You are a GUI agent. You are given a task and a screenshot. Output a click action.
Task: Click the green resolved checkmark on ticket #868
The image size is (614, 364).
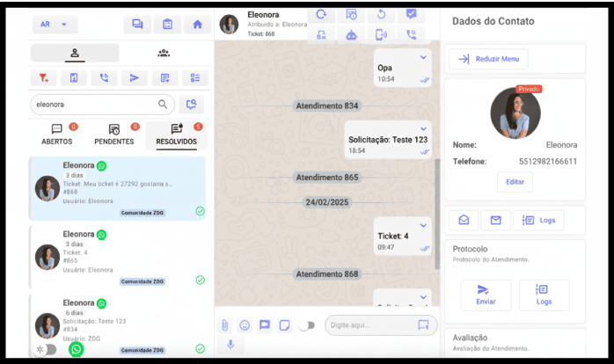pos(200,211)
